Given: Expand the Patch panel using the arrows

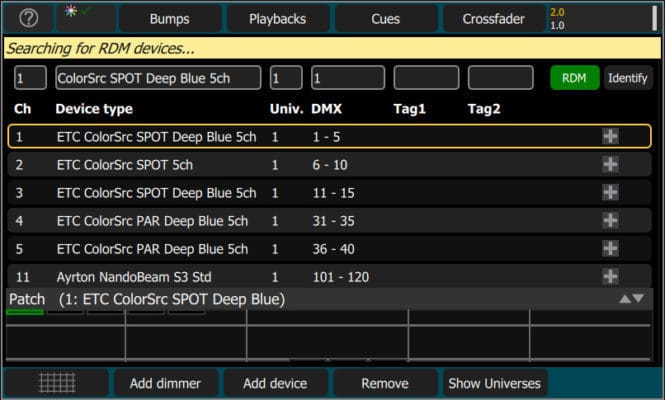Looking at the screenshot, I should (630, 299).
